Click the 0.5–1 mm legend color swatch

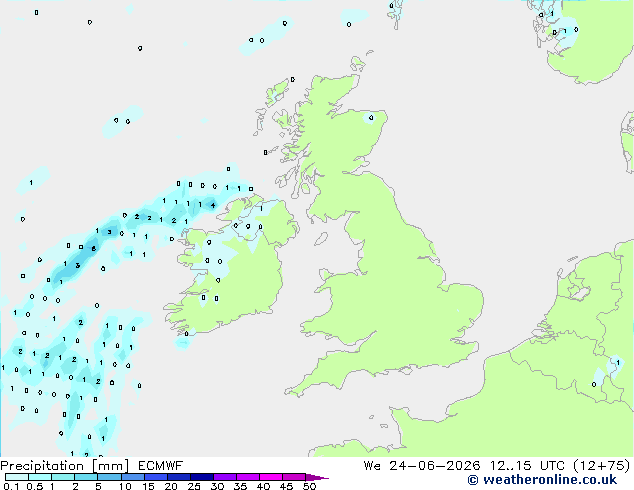(x=40, y=477)
